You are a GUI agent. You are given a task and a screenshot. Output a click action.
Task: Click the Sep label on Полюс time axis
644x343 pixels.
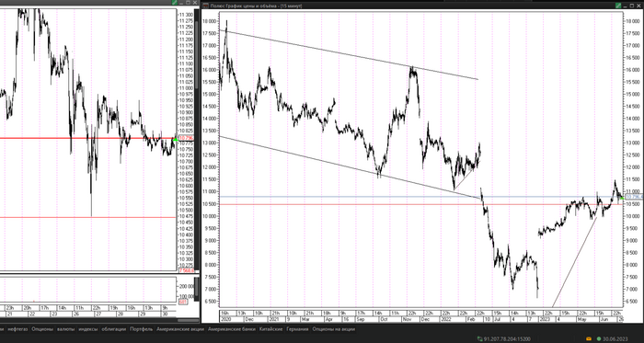pos(362,319)
